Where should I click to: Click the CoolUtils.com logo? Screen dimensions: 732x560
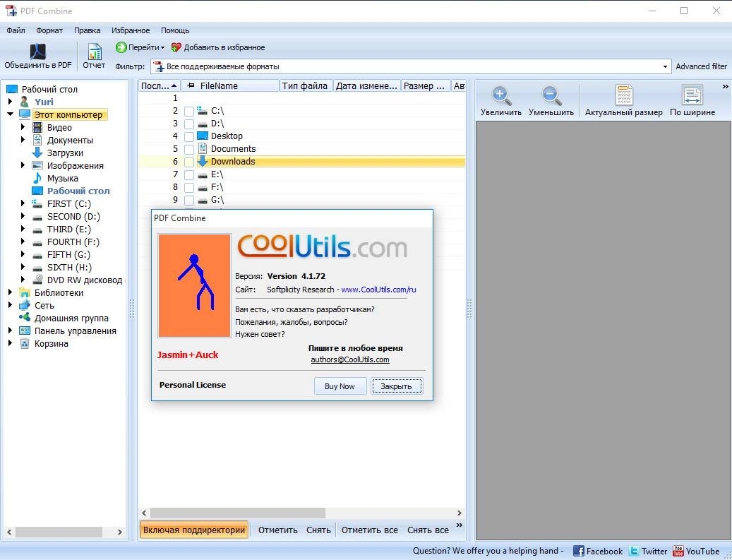(322, 246)
